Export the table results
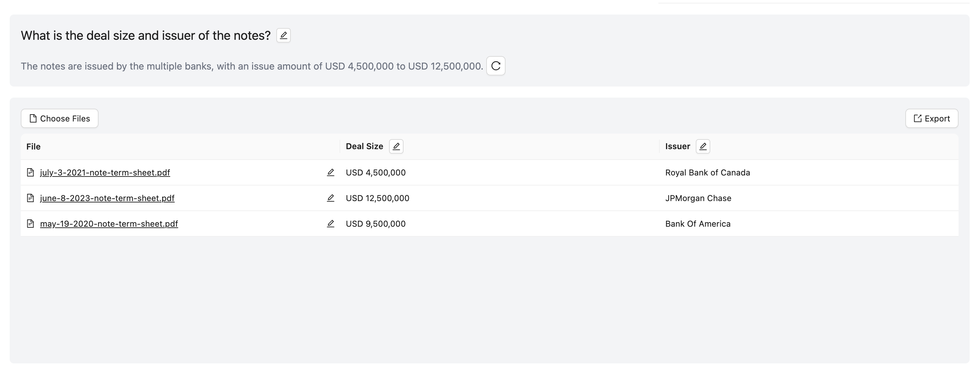 (x=931, y=118)
